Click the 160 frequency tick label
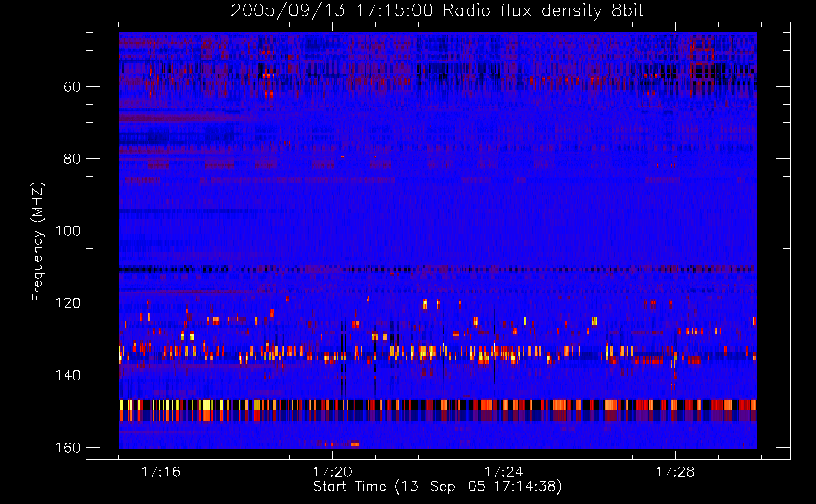Image resolution: width=816 pixels, height=504 pixels. (68, 448)
